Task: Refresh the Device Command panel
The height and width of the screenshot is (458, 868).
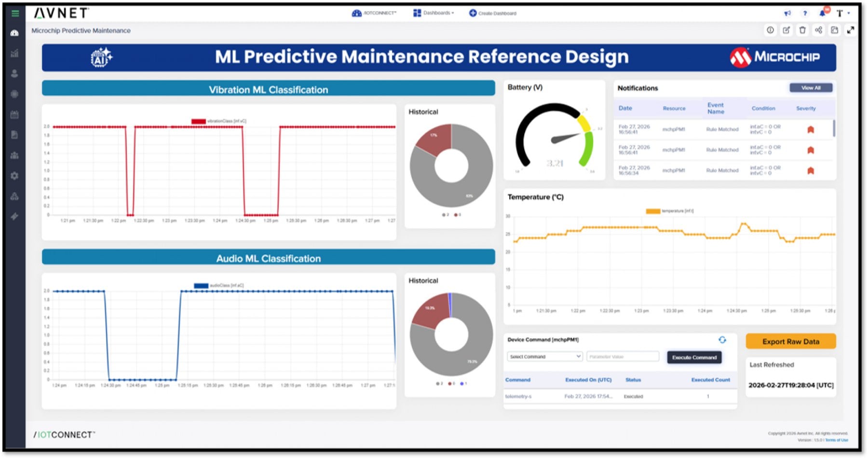Action: (722, 340)
